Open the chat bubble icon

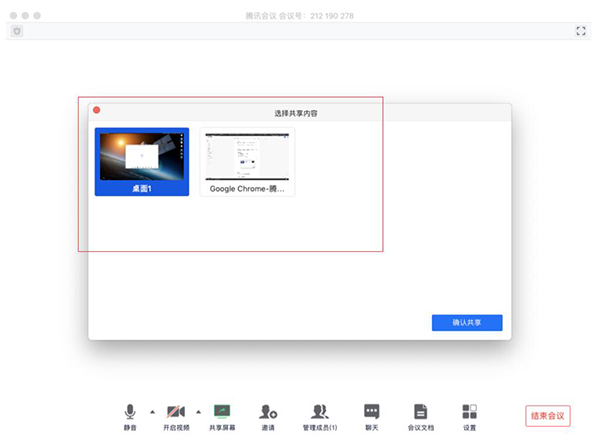372,412
